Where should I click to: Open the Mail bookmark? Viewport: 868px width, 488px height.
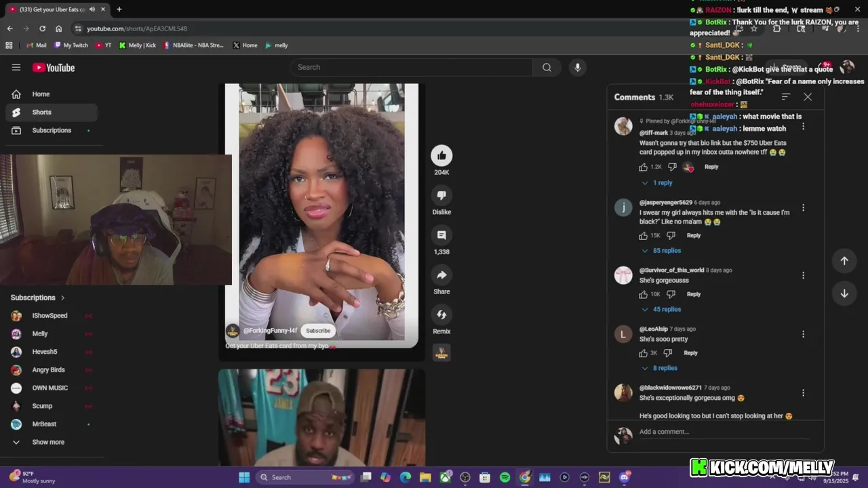pyautogui.click(x=37, y=45)
